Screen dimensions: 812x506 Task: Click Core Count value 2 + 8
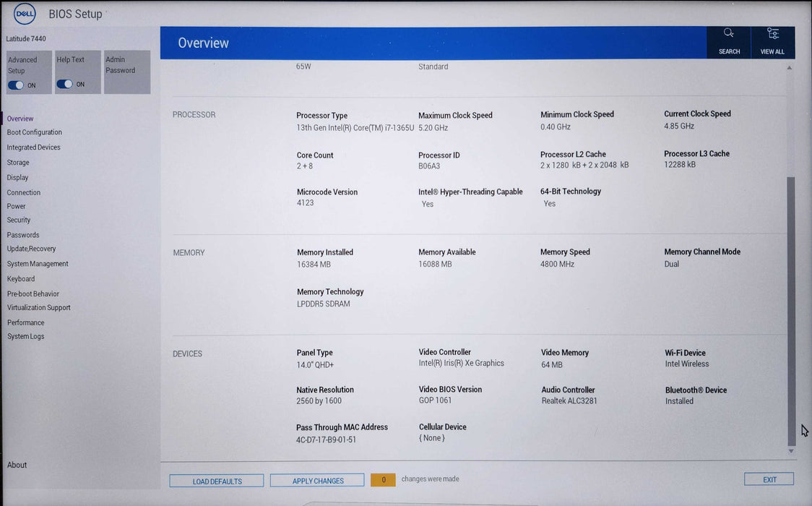[305, 166]
